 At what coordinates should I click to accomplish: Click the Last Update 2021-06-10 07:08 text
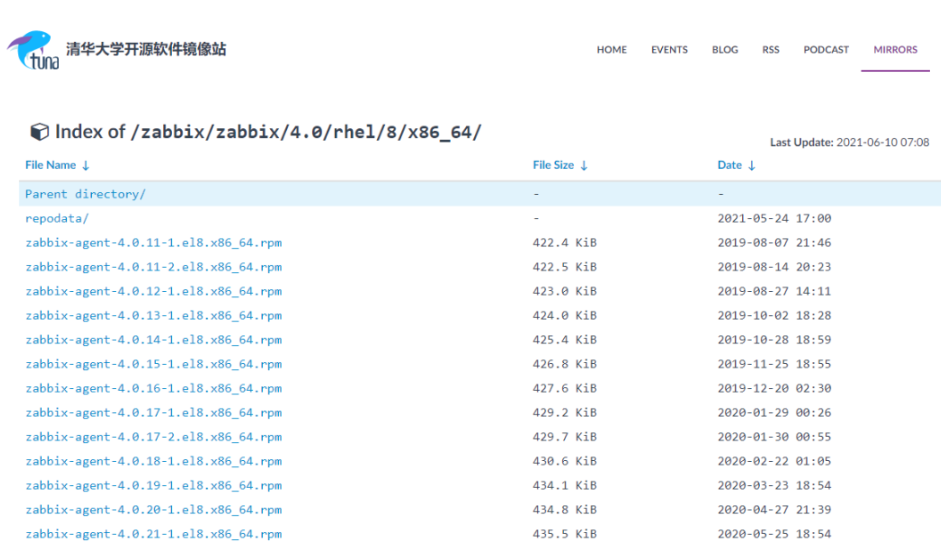849,142
